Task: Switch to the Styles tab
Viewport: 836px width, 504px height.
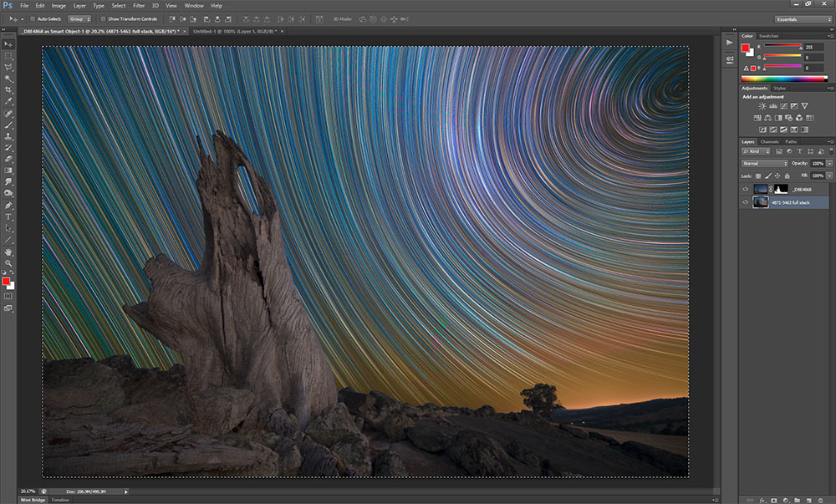Action: (779, 89)
